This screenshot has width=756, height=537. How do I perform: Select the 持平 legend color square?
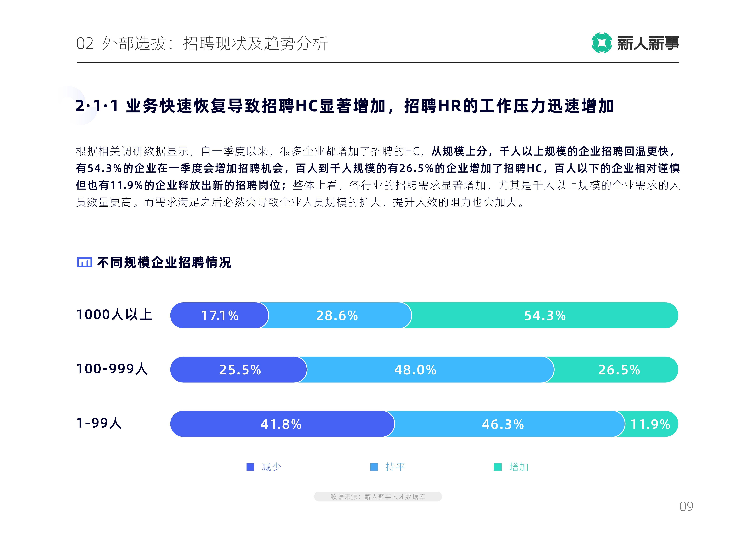(374, 467)
